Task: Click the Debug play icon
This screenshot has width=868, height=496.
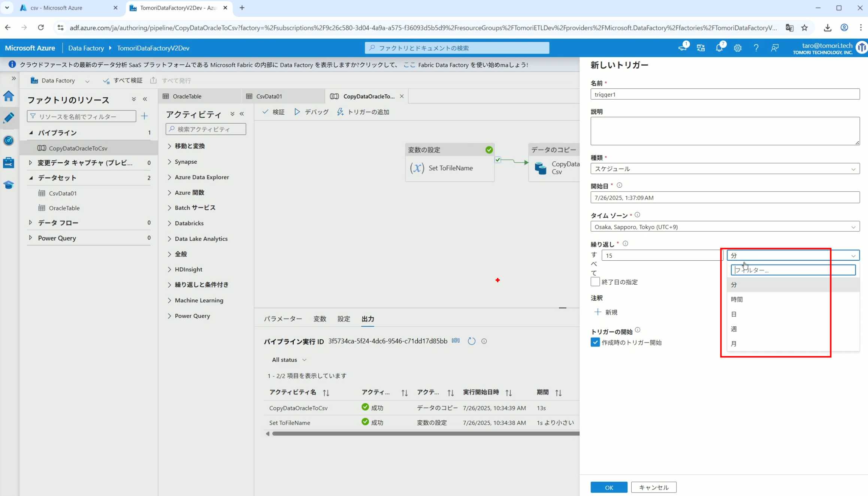Action: pos(297,112)
